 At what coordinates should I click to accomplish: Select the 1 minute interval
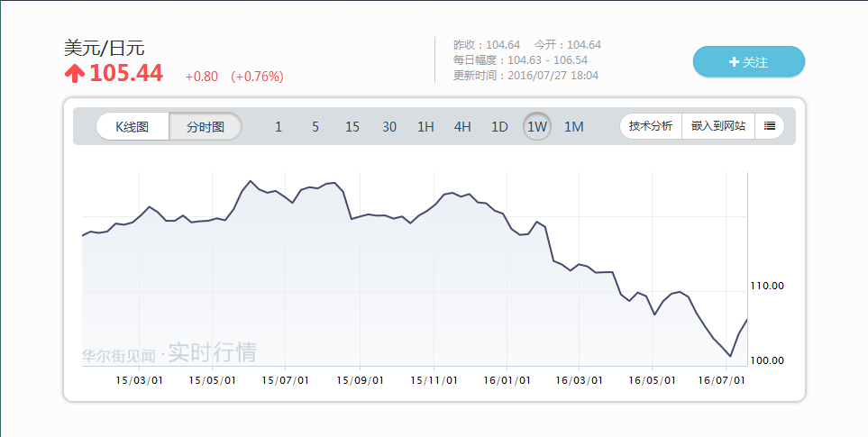(x=279, y=127)
